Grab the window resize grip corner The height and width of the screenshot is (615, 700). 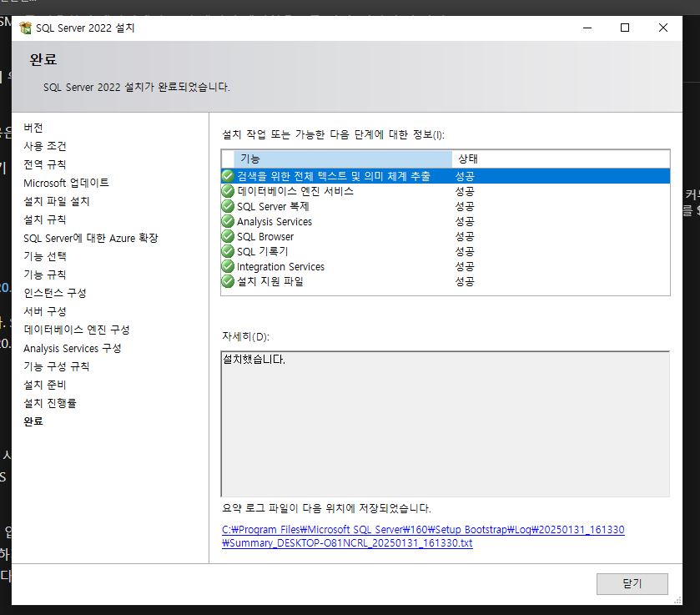tap(677, 601)
